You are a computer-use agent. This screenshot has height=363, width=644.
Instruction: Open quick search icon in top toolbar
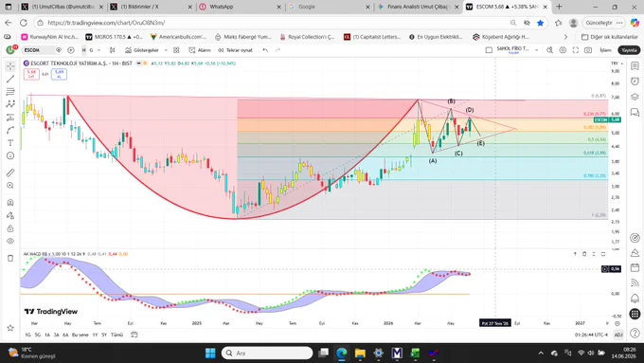click(549, 50)
